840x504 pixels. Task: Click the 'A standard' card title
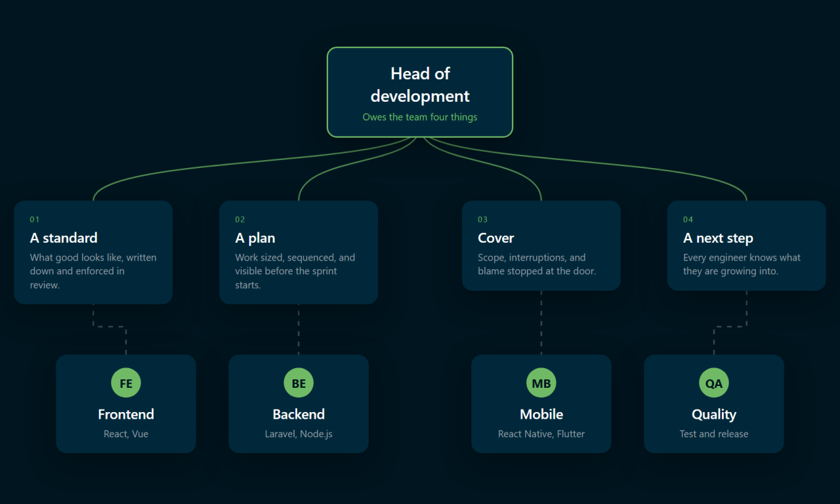click(64, 238)
